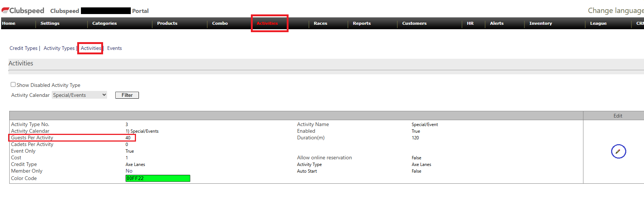Enable Show Disabled Activity Type checkbox
Screen dimensions: 644x207
tap(13, 85)
